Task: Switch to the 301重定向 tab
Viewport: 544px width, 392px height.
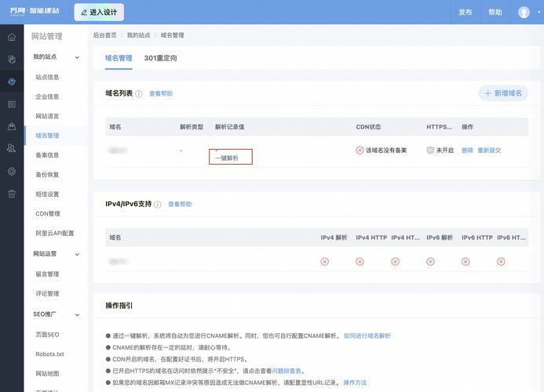Action: point(160,58)
